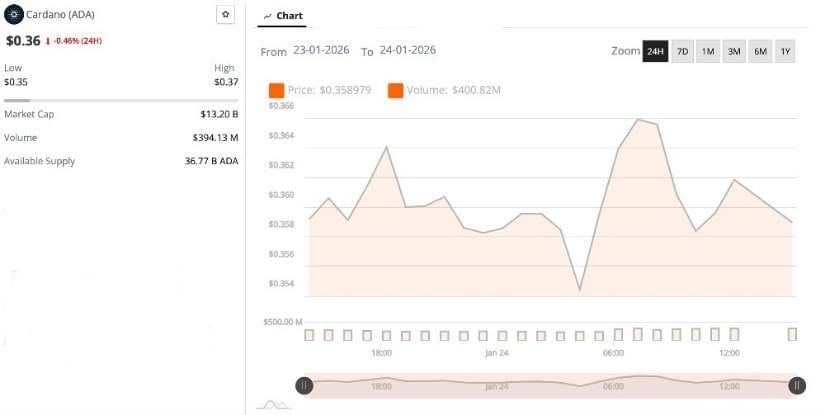Toggle the Volume series legend
Screen dimensions: 825x415
pyautogui.click(x=395, y=91)
